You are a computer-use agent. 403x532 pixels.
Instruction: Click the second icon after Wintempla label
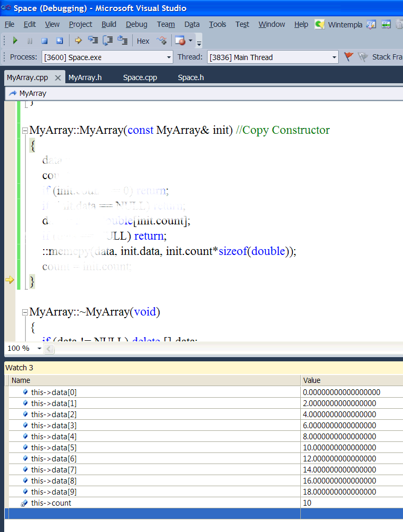click(x=386, y=24)
